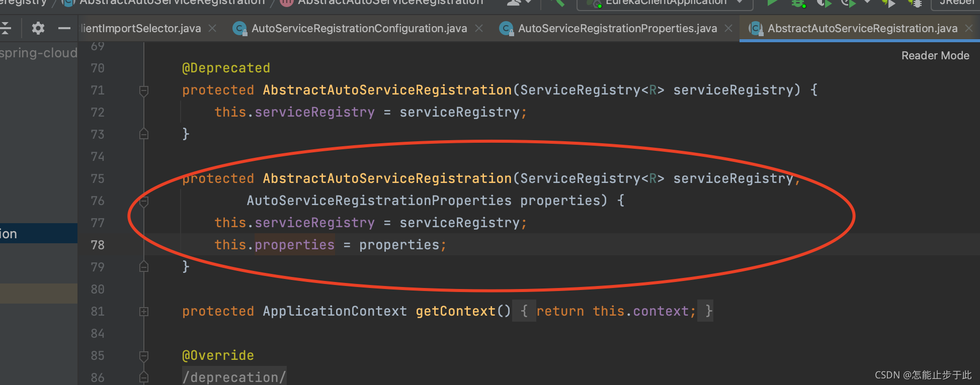Viewport: 980px width, 385px height.
Task: Click the @Deprecated annotation on line 70
Action: point(226,68)
